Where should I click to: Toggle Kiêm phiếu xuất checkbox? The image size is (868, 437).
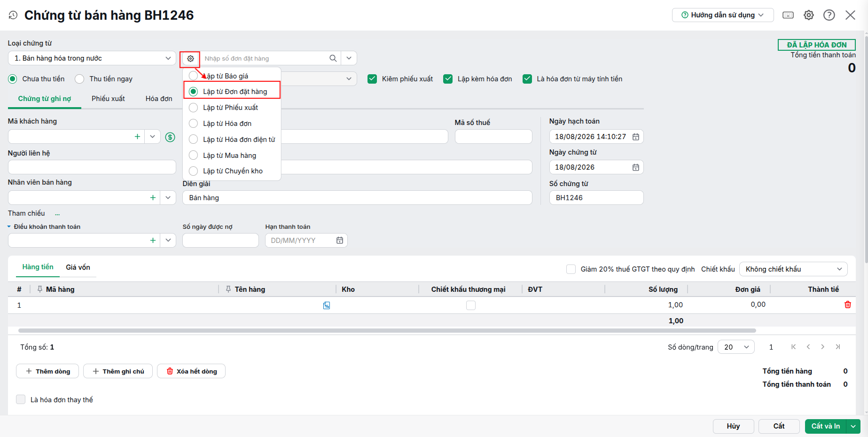pyautogui.click(x=372, y=79)
